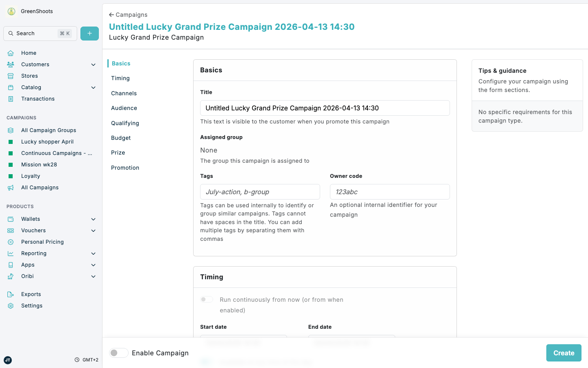The width and height of the screenshot is (588, 368).
Task: Open the Stores section icon
Action: [11, 76]
